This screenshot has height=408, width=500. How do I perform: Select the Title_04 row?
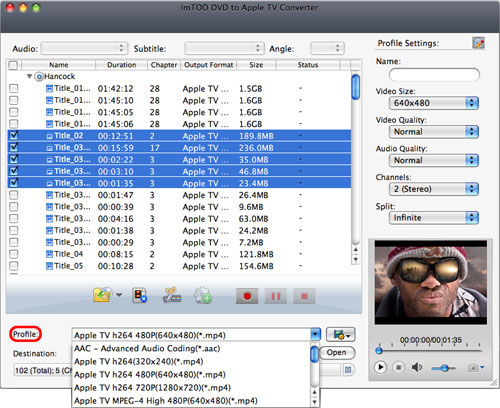tap(179, 254)
